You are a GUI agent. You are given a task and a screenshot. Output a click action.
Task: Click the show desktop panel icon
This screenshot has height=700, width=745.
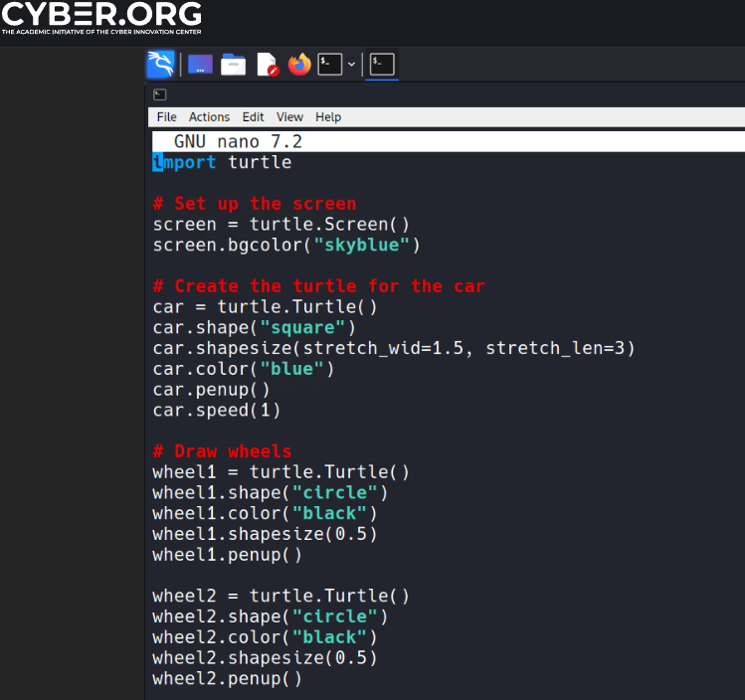[x=200, y=65]
